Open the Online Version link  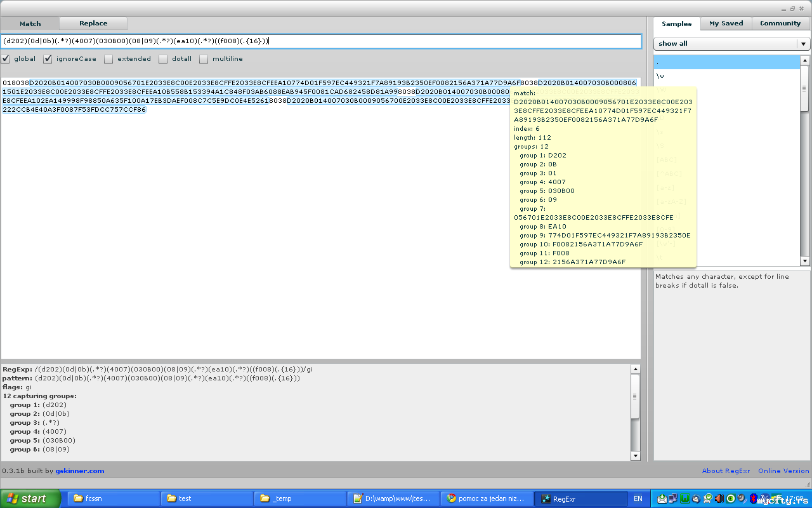point(783,471)
